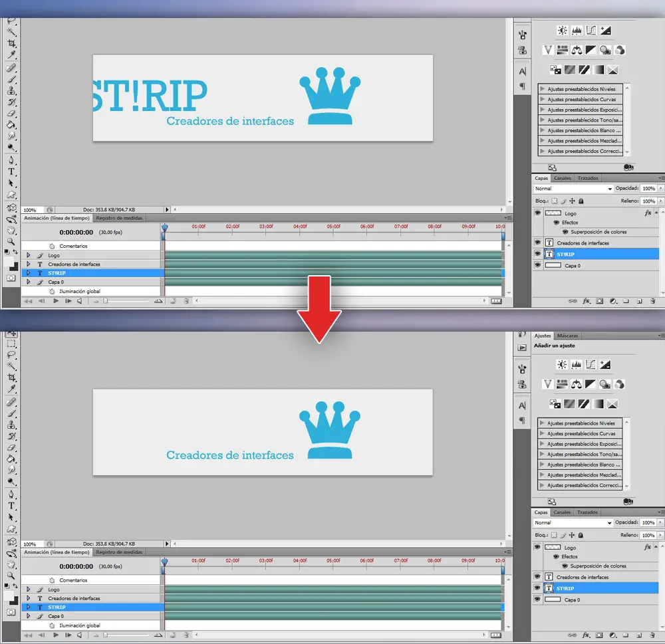Choose the Clone Stamp tool in the upper screenshot
Image resolution: width=665 pixels, height=644 pixels.
tap(11, 91)
